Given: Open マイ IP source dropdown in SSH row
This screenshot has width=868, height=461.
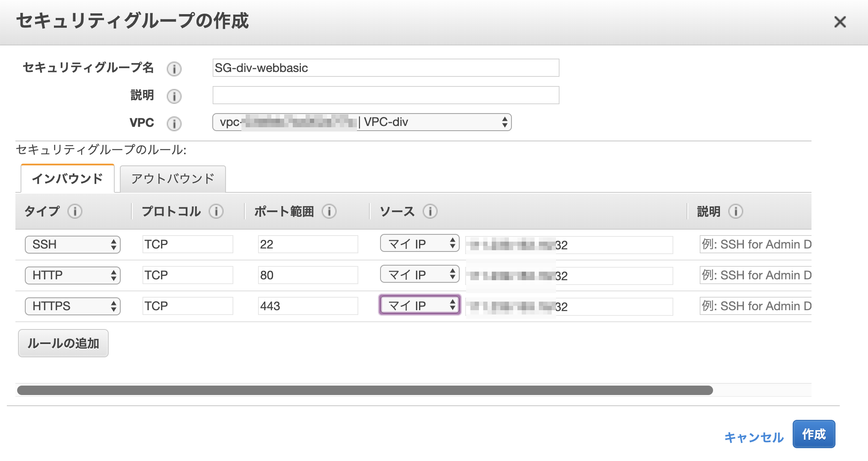Looking at the screenshot, I should (420, 244).
